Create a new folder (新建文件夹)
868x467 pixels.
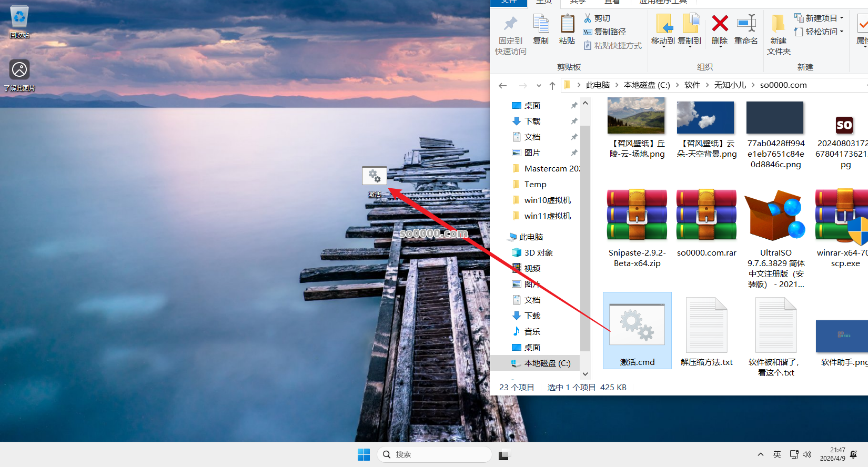tap(779, 34)
